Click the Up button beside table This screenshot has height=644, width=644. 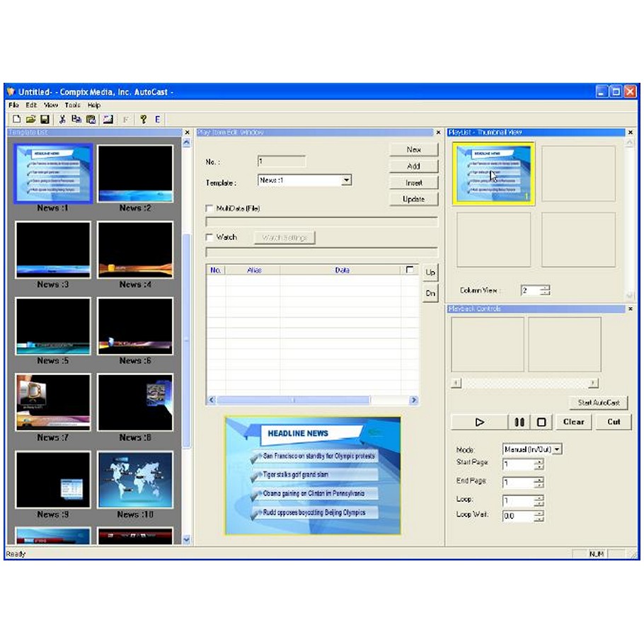[430, 272]
